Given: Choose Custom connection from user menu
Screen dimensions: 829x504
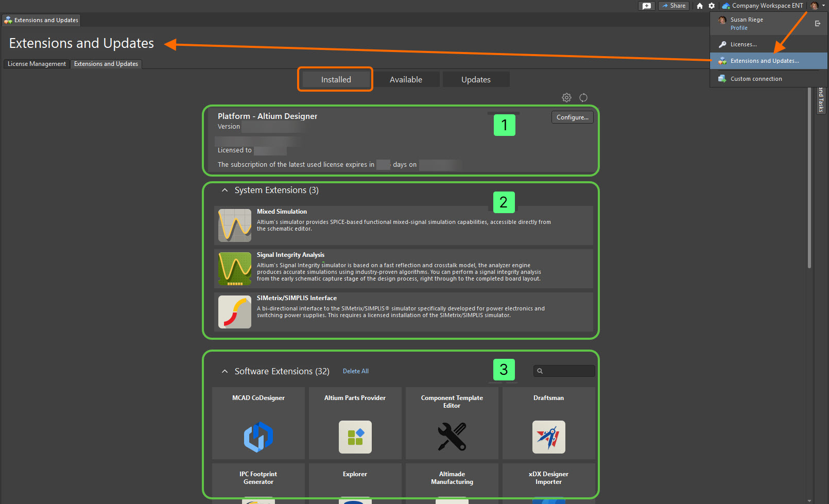Looking at the screenshot, I should pos(768,79).
